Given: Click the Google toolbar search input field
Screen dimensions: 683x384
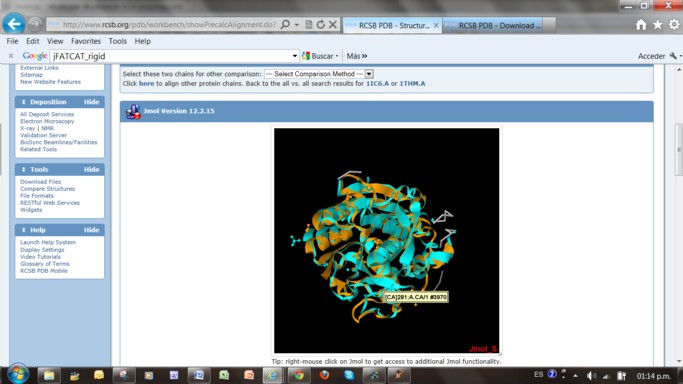Looking at the screenshot, I should tap(171, 56).
